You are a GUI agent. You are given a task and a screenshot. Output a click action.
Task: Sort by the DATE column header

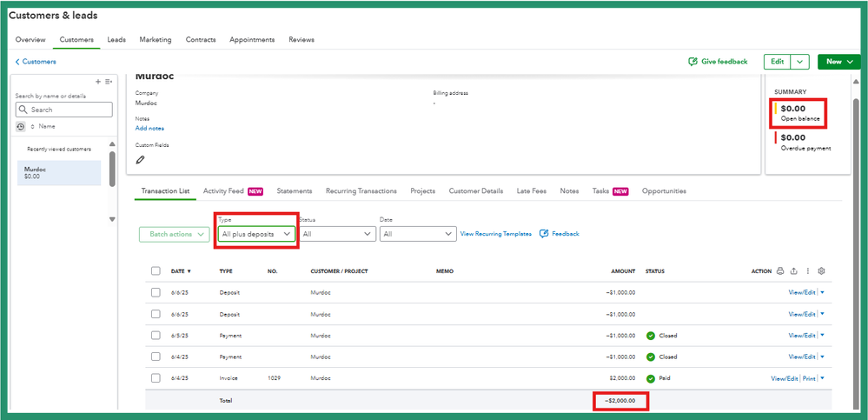[181, 271]
